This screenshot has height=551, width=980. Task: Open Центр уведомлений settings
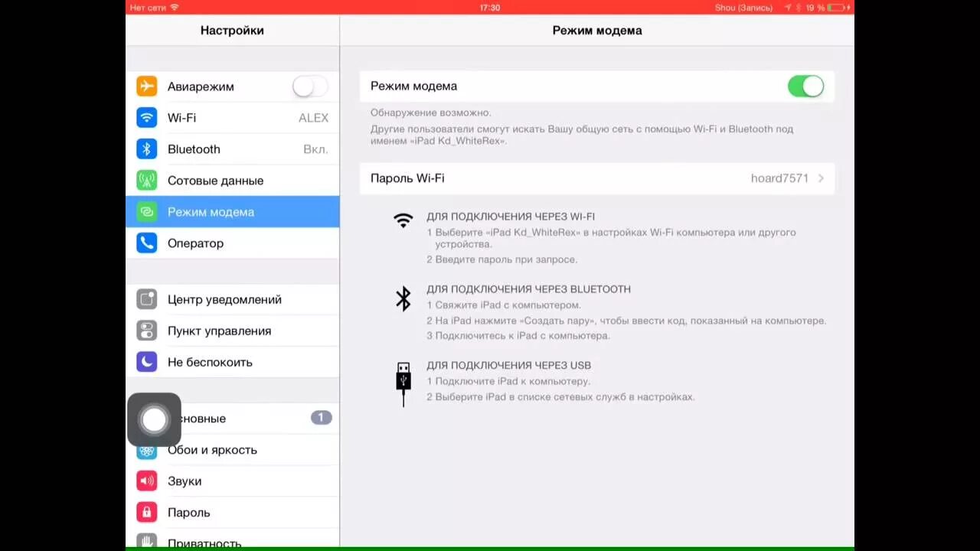233,299
